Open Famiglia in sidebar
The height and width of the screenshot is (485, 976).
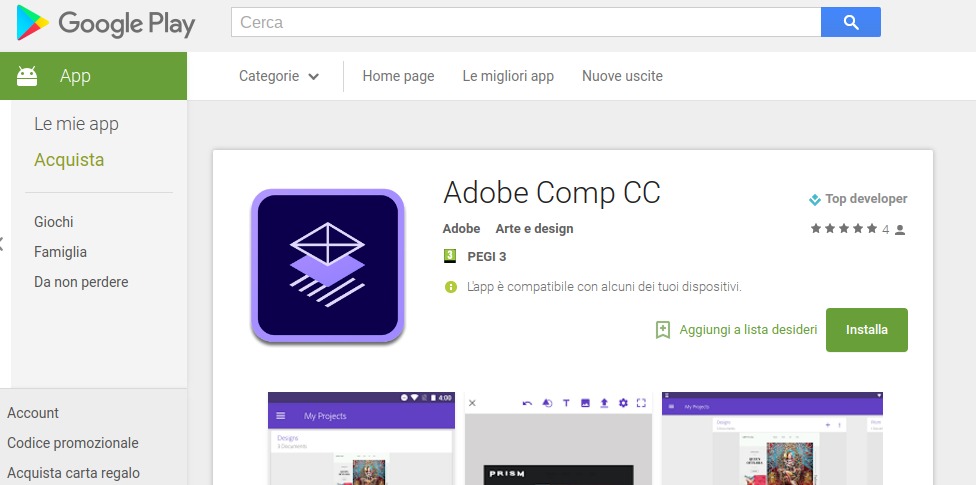tap(60, 252)
